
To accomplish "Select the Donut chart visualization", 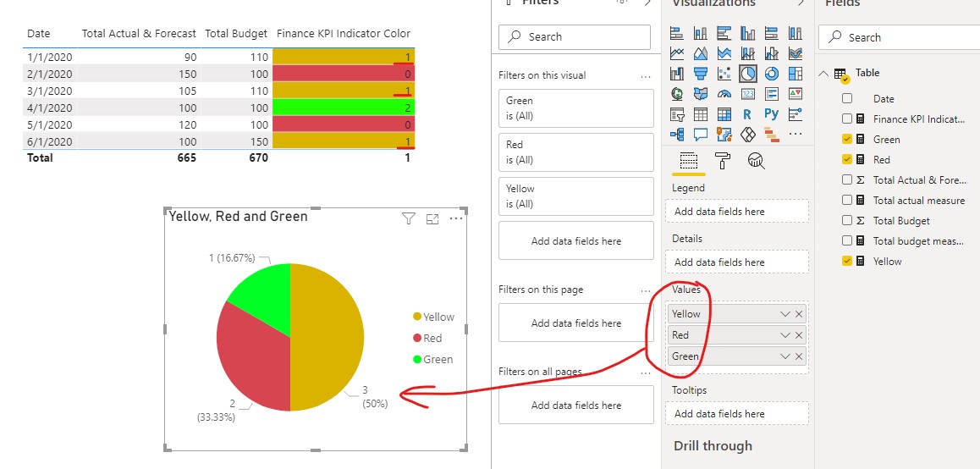I will (x=772, y=74).
